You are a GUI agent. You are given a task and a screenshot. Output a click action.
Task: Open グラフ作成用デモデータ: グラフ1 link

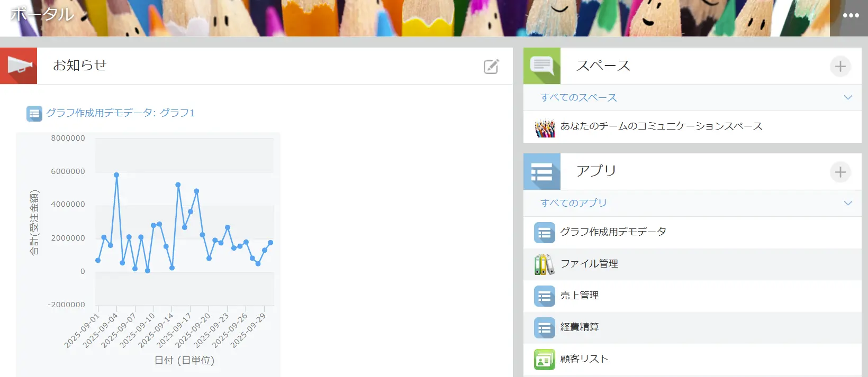pos(120,113)
